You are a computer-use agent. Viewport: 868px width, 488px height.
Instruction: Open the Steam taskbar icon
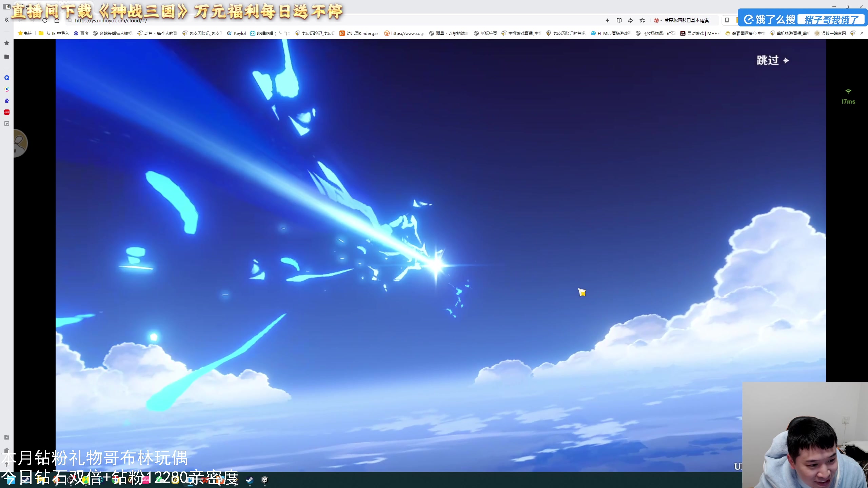coord(250,480)
